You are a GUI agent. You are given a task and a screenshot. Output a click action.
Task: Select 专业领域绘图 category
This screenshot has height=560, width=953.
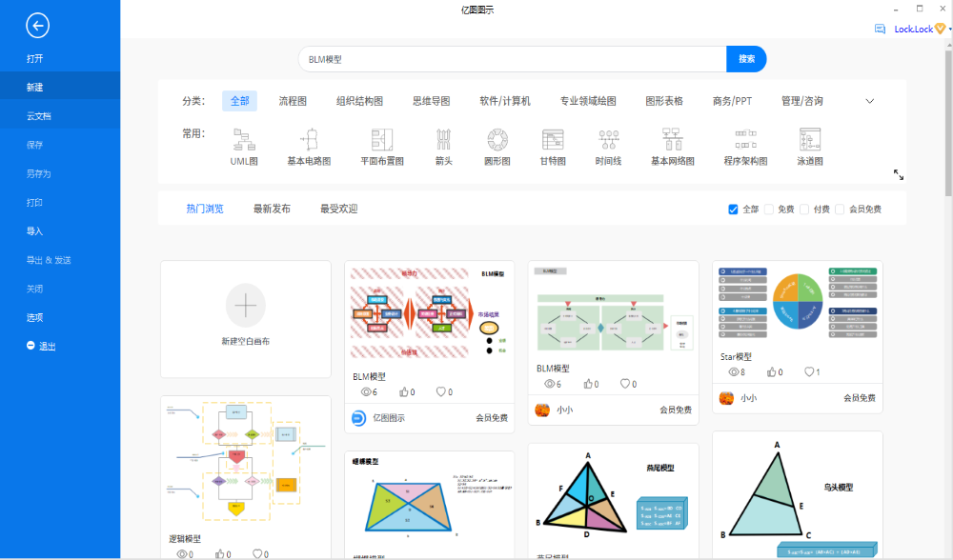coord(588,101)
